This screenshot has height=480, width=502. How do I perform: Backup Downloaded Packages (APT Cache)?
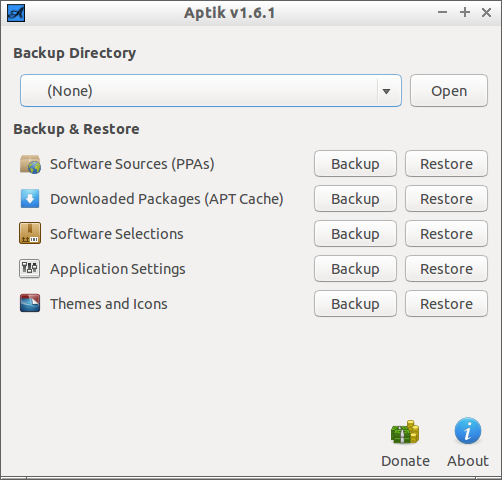pyautogui.click(x=355, y=199)
